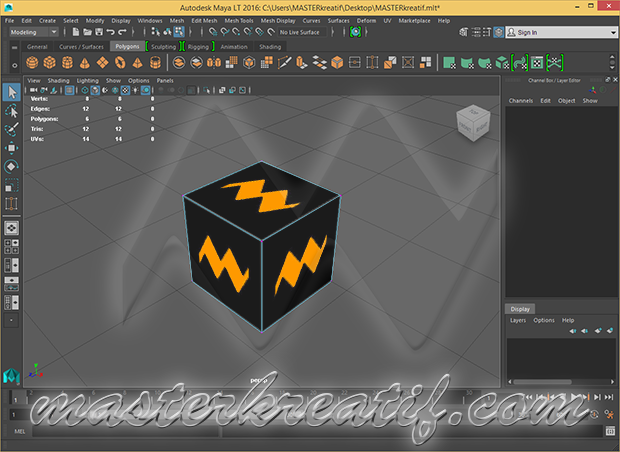Click Layers in the layer editor
620x452 pixels.
click(x=518, y=320)
